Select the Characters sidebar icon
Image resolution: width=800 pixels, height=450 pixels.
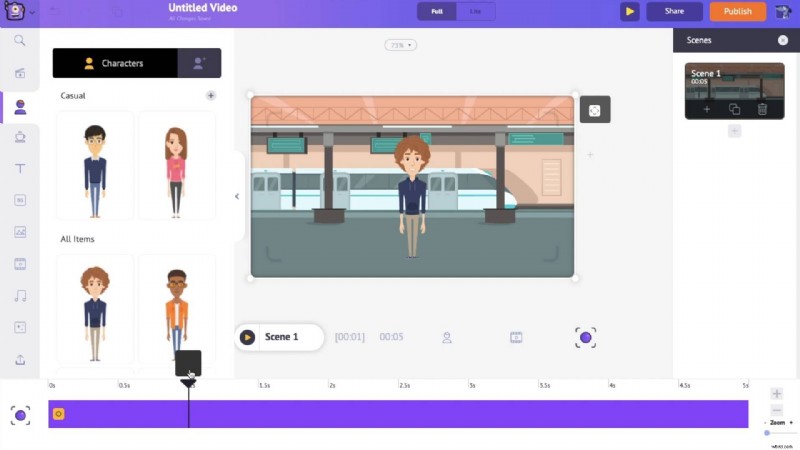point(20,107)
